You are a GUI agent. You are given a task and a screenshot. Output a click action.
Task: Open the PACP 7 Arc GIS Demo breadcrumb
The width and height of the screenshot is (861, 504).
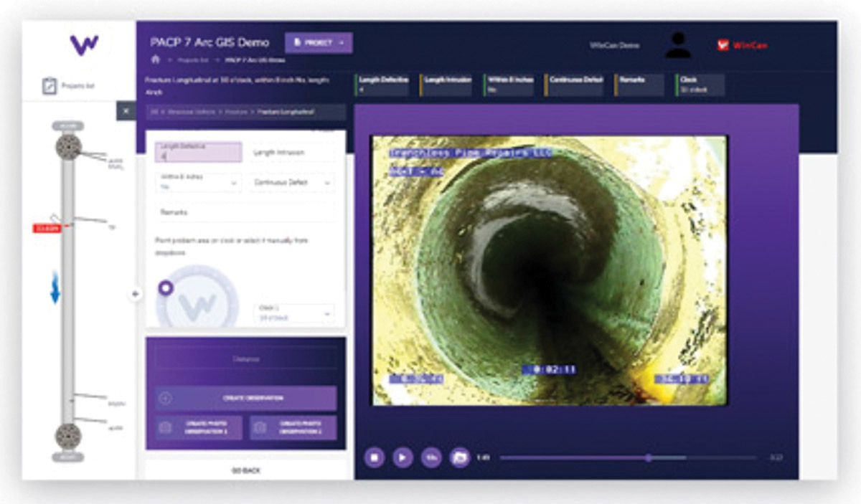click(x=256, y=60)
